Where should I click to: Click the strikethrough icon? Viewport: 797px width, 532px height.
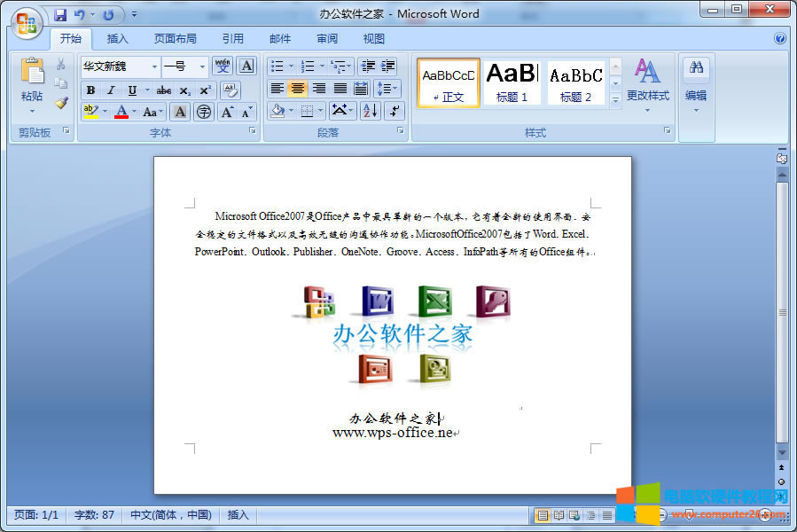[164, 90]
